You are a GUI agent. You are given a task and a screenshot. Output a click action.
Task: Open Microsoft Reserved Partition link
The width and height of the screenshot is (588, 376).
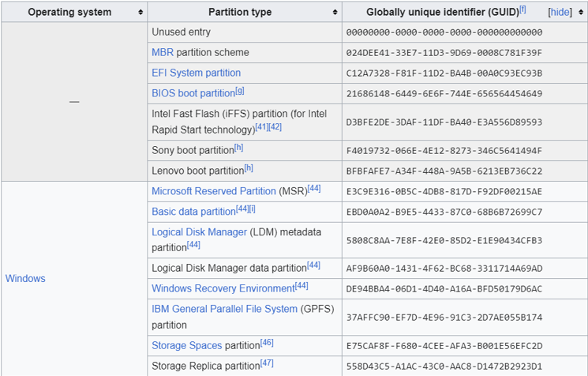[213, 191]
